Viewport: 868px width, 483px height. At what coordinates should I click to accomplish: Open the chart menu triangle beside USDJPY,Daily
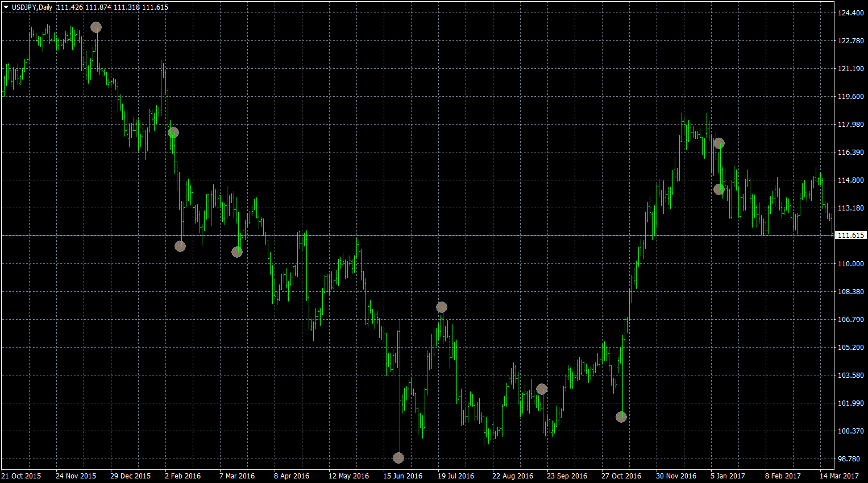click(x=6, y=7)
